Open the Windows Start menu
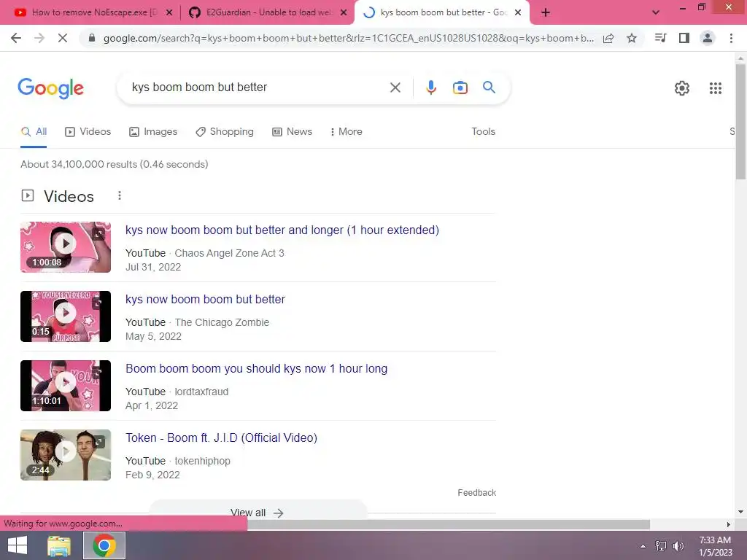Image resolution: width=747 pixels, height=560 pixels. pyautogui.click(x=18, y=545)
